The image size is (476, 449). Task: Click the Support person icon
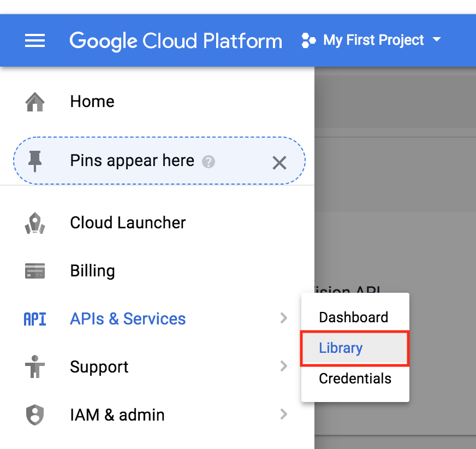[x=35, y=367]
